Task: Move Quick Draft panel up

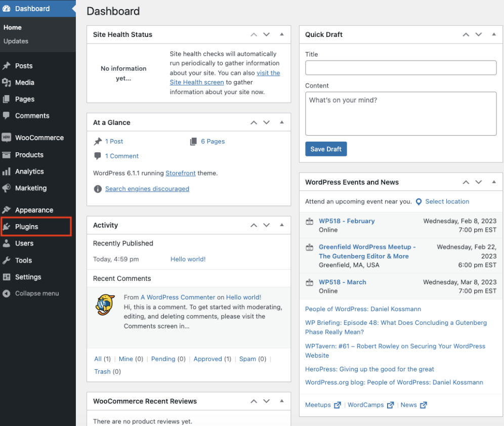Action: pyautogui.click(x=466, y=34)
